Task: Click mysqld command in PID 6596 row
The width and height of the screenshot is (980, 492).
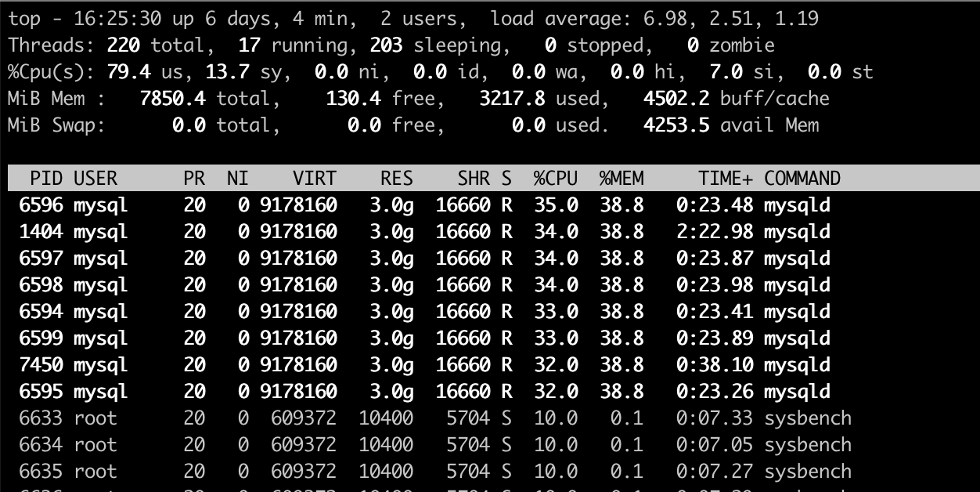Action: pyautogui.click(x=797, y=205)
